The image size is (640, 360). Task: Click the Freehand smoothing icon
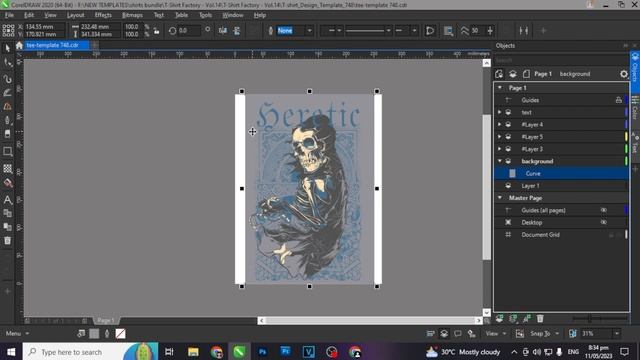(464, 31)
